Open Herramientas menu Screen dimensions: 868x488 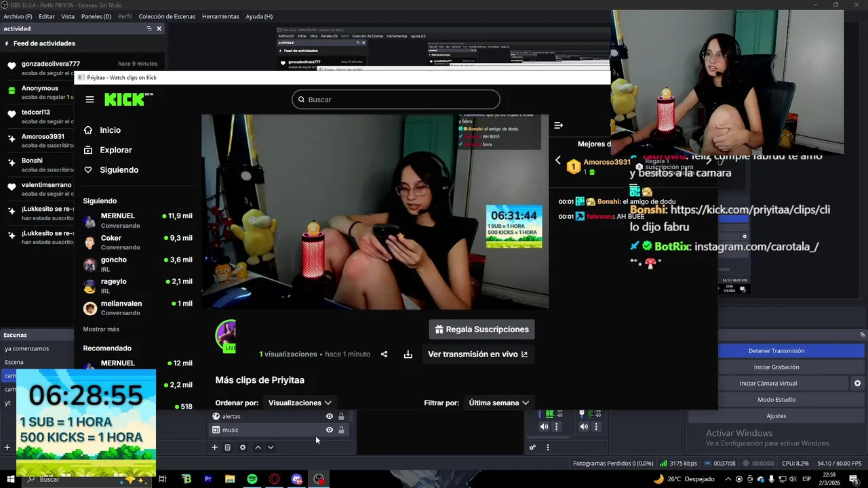click(220, 16)
